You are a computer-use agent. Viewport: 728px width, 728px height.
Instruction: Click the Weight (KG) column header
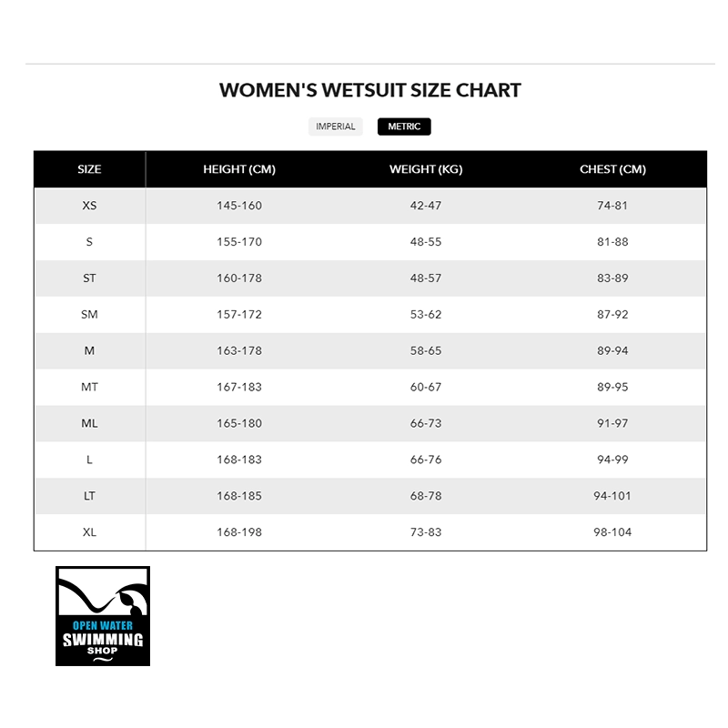click(x=426, y=169)
